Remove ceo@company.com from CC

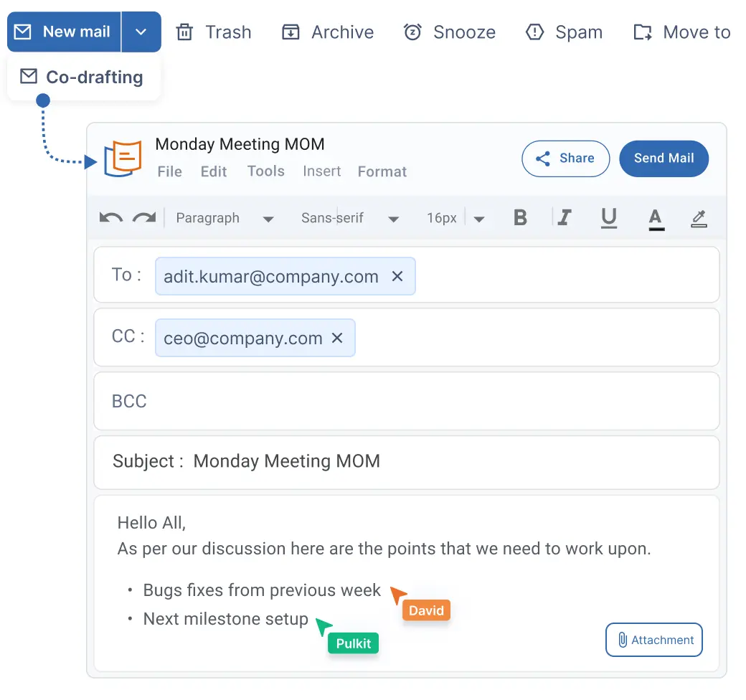point(337,338)
